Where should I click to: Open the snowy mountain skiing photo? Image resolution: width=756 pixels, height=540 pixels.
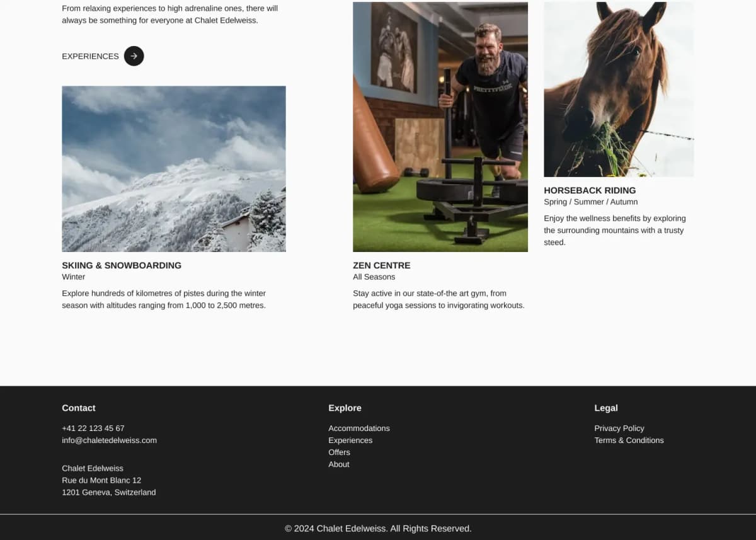click(x=174, y=169)
